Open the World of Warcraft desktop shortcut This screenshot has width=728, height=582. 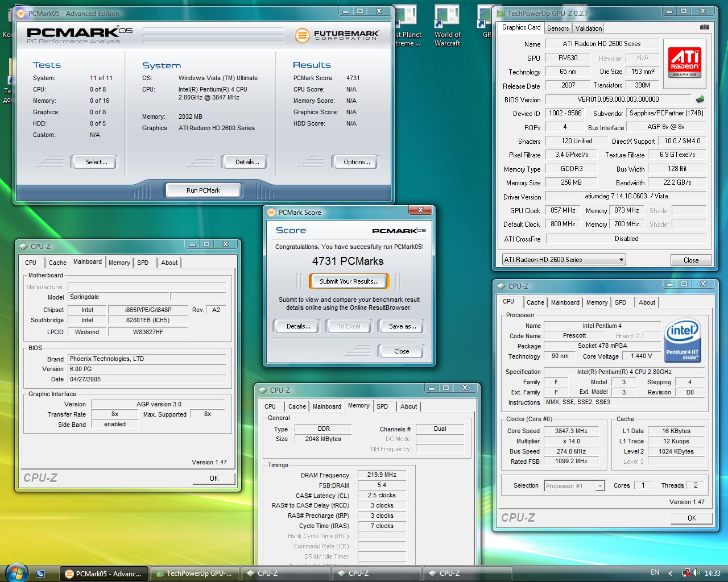pos(447,26)
